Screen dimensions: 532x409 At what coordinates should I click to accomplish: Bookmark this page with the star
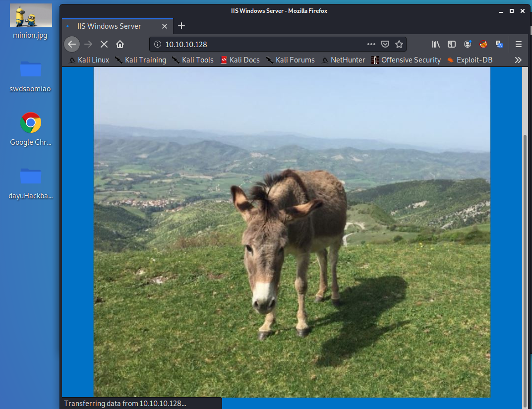pos(399,44)
